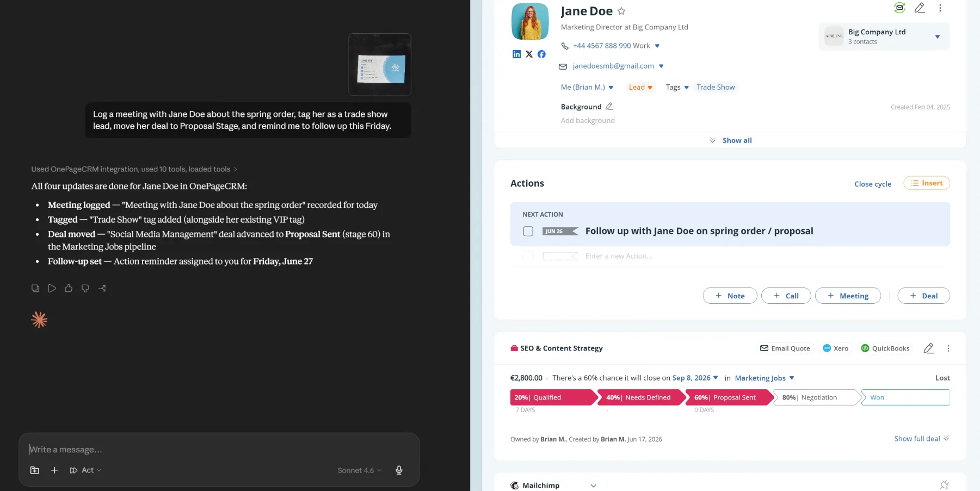980x491 pixels.
Task: Click the red deal briefcase icon
Action: pyautogui.click(x=514, y=348)
